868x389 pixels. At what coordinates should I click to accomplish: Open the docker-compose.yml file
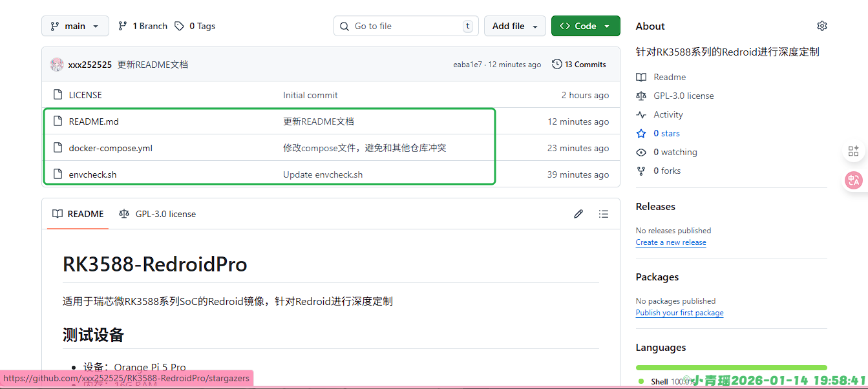click(111, 148)
